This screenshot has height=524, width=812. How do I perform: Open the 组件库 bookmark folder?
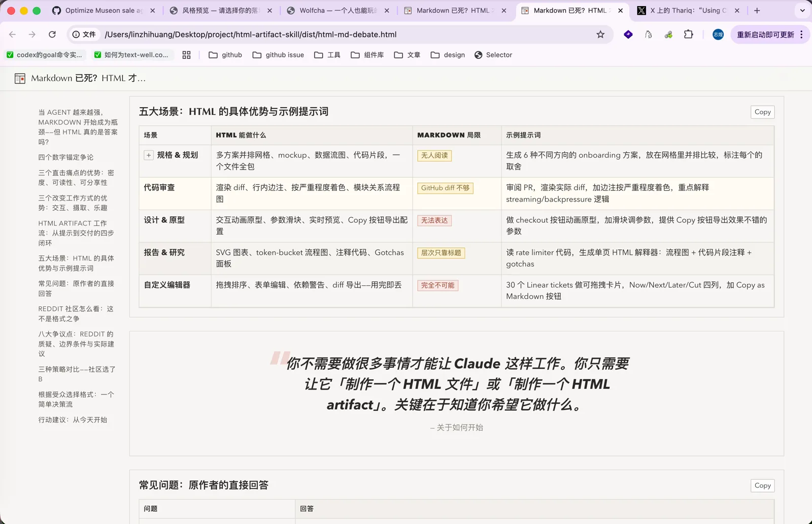coord(367,55)
